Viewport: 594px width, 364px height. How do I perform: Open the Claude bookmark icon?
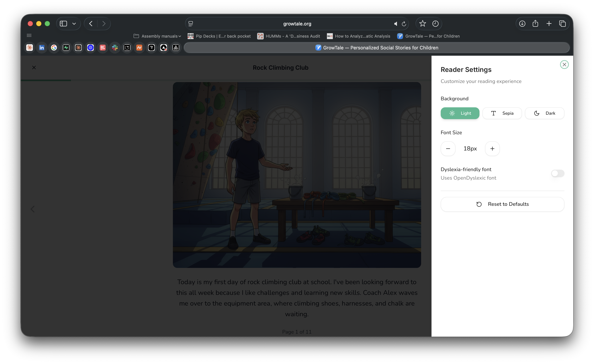click(29, 47)
